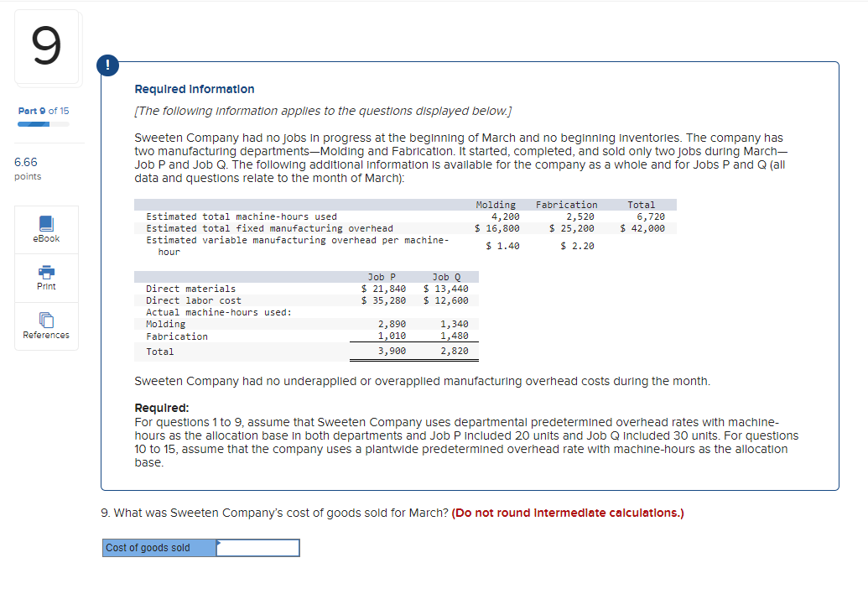
Task: Click the variable overhead rate $ 2.20
Action: [x=577, y=246]
